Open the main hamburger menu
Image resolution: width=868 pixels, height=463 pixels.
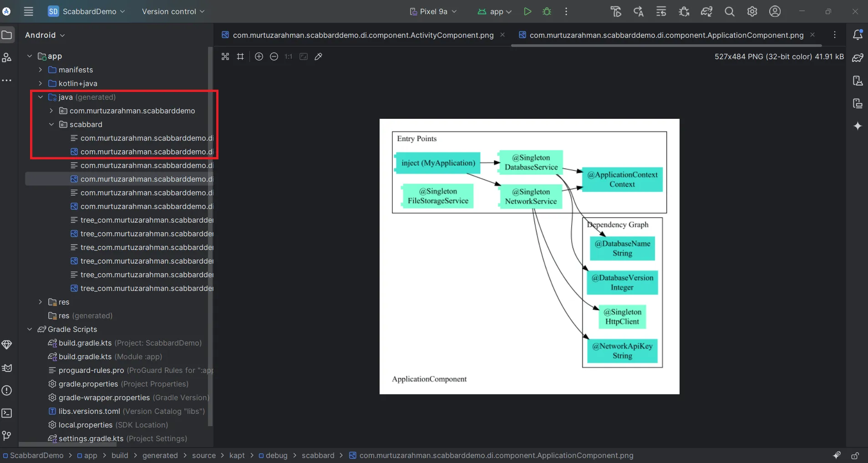coord(29,11)
